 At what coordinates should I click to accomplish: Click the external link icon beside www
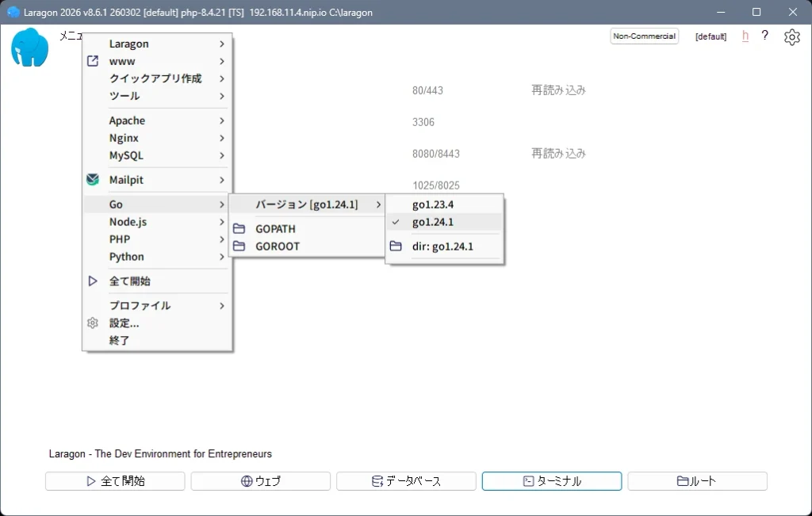93,61
